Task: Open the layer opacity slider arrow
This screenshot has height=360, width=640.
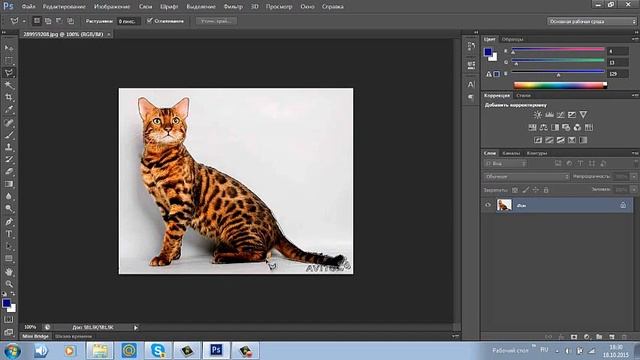Action: click(633, 177)
